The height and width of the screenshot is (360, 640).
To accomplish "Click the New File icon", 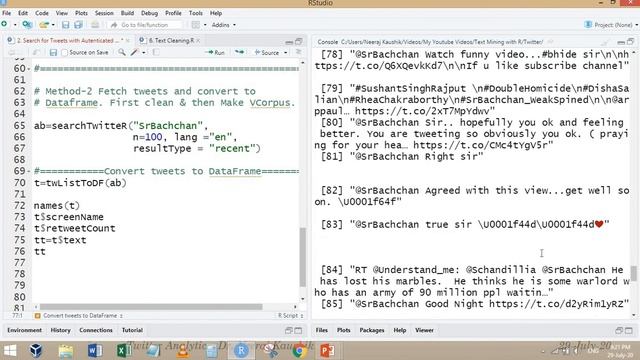I will (4, 24).
